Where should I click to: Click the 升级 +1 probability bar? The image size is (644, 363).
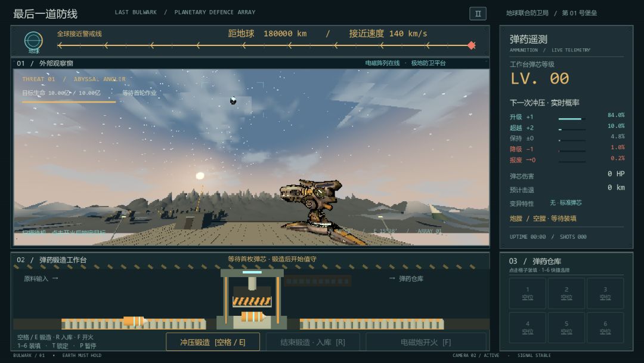pyautogui.click(x=572, y=119)
